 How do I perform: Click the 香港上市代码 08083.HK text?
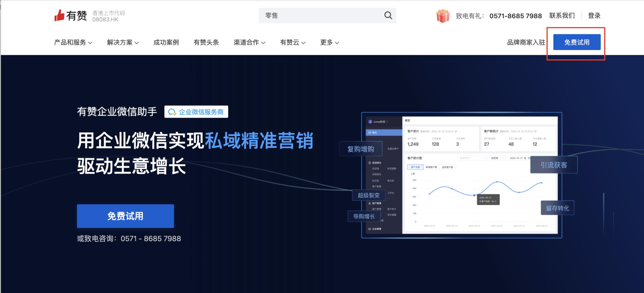click(x=109, y=16)
